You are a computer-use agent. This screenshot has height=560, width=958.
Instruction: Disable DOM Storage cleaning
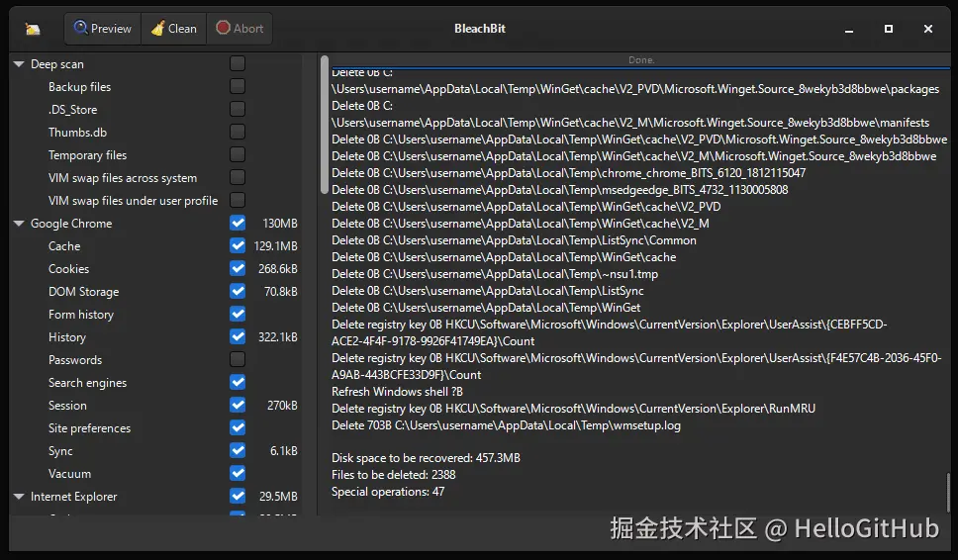coord(238,291)
